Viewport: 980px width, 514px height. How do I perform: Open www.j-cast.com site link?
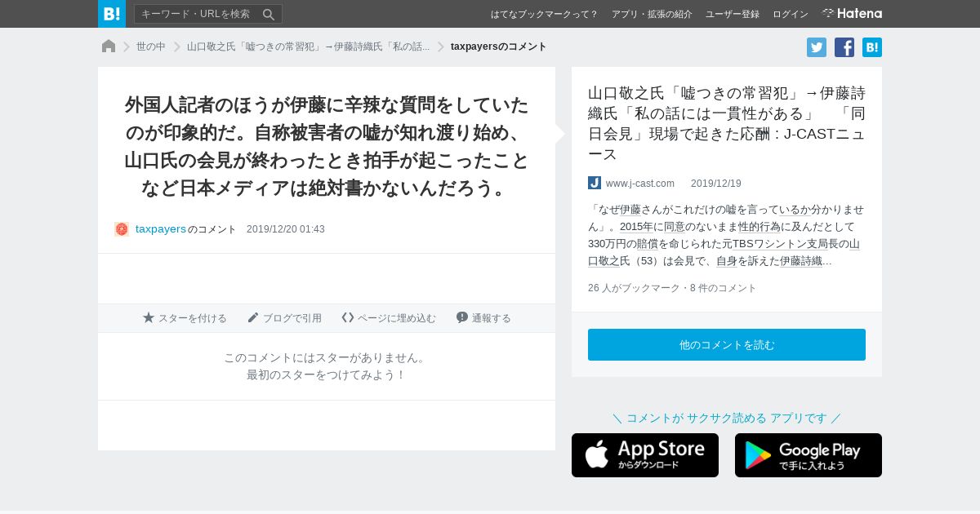tap(640, 184)
